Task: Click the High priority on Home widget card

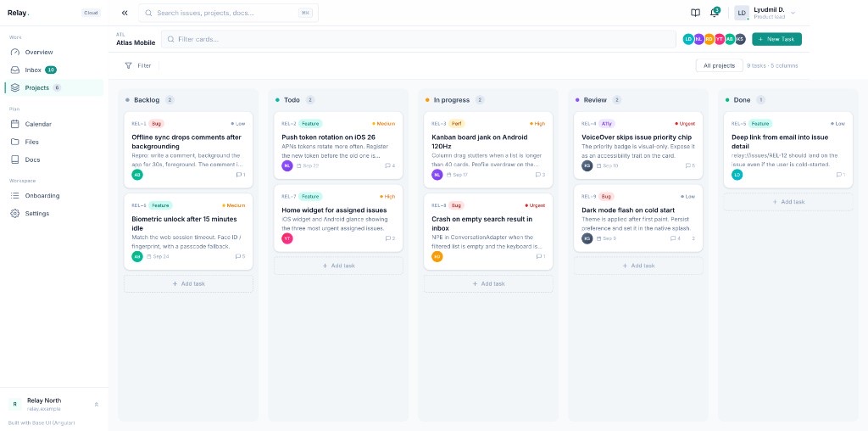Action: pos(387,196)
